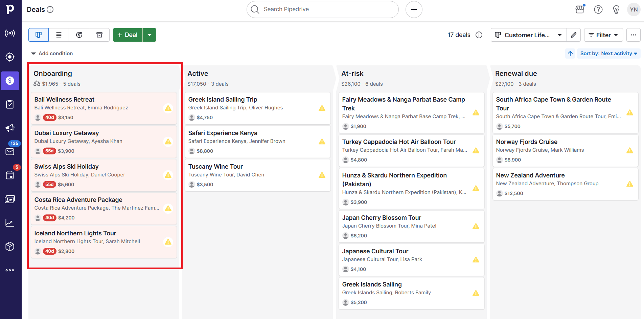Viewport: 644px width, 319px height.
Task: Open the target focus icon in sidebar
Action: (x=10, y=57)
